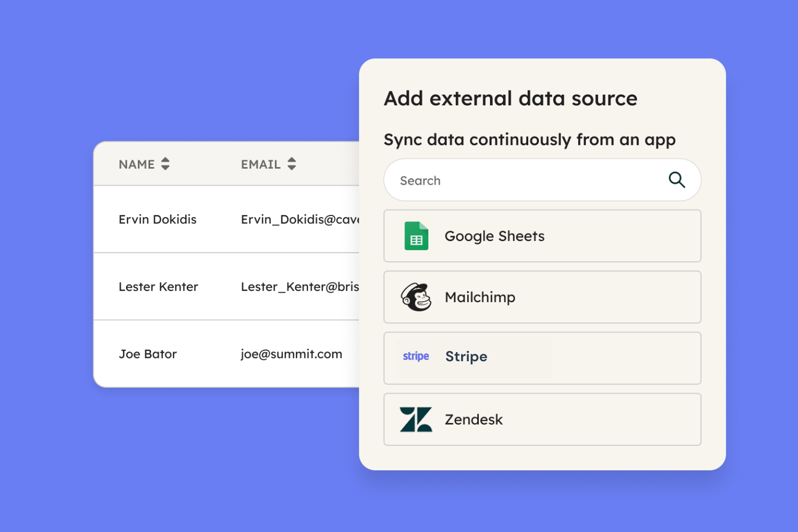The width and height of the screenshot is (798, 532).
Task: Click the Lester_Kenter email address cell
Action: pyautogui.click(x=300, y=287)
